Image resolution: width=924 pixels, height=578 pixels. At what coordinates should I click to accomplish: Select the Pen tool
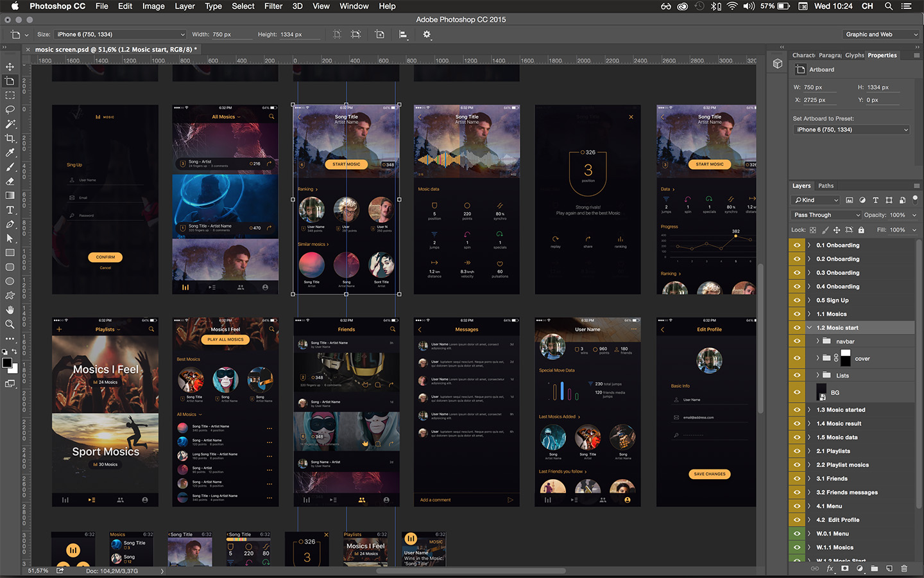tap(10, 224)
